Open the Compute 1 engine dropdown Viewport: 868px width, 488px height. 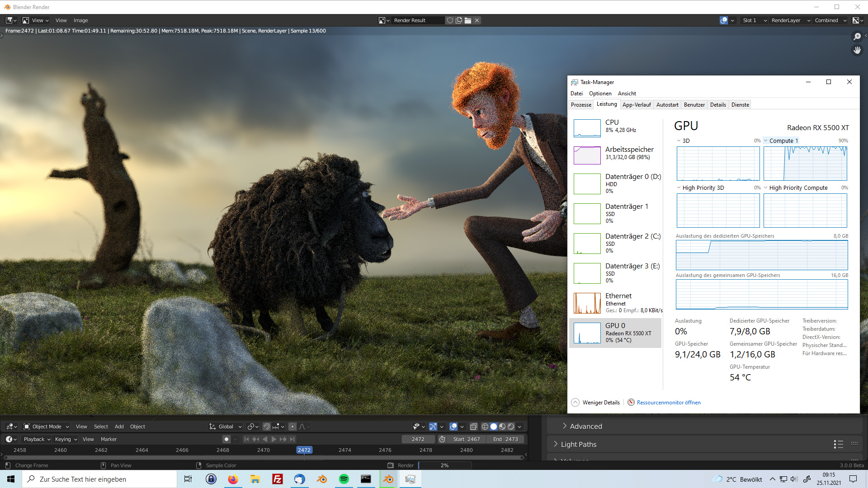click(781, 141)
